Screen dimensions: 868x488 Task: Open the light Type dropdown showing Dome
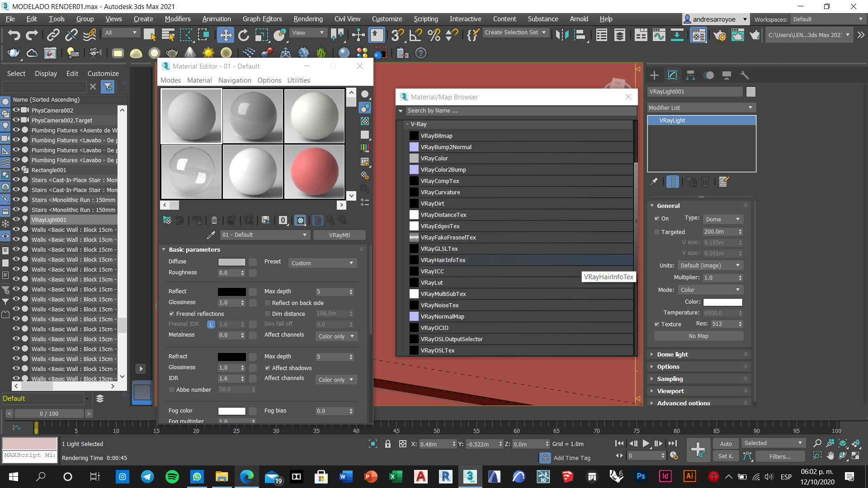coord(723,219)
